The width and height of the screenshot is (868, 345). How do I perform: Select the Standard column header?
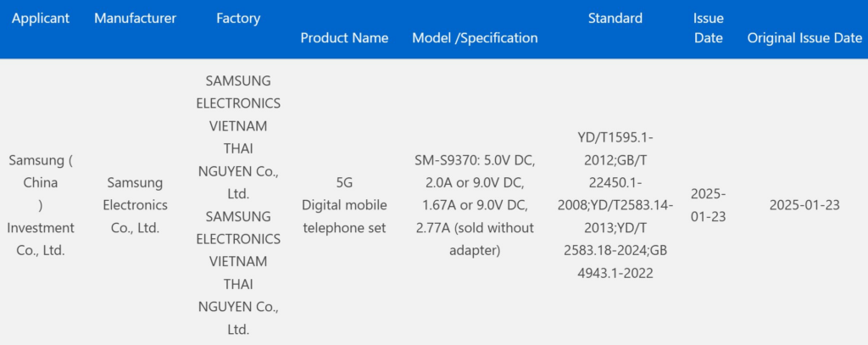tap(615, 18)
